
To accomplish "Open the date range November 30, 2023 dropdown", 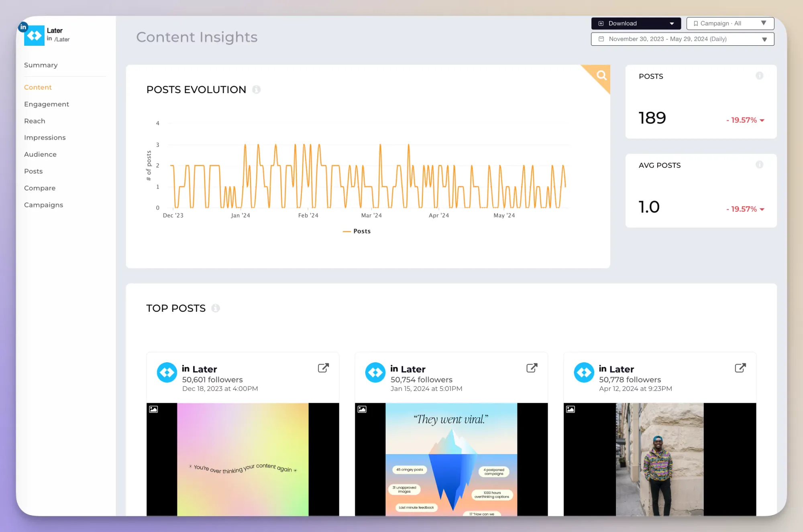I will pos(682,39).
